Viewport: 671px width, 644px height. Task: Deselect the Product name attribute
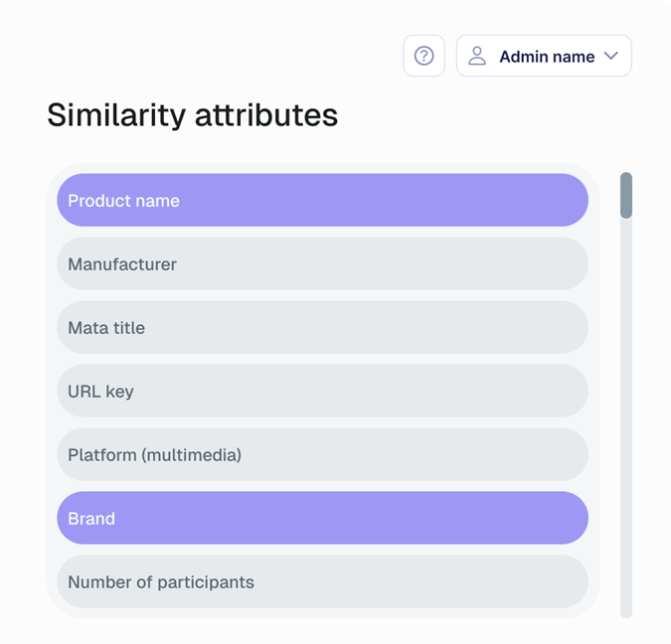pyautogui.click(x=322, y=200)
